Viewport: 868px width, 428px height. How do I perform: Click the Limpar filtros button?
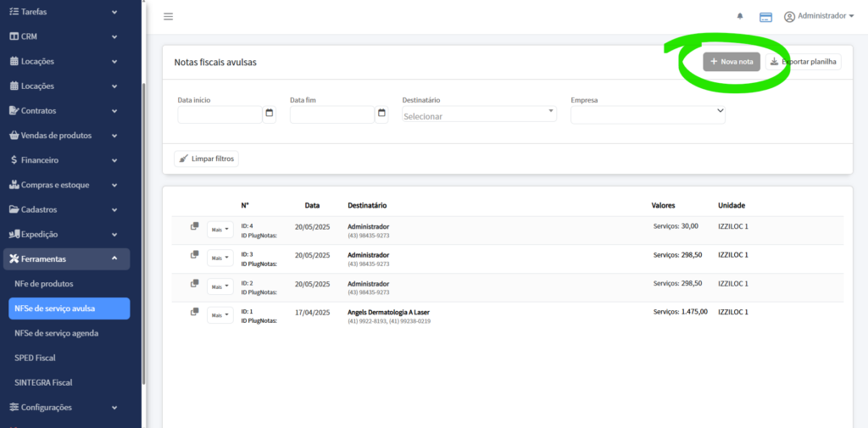[207, 158]
